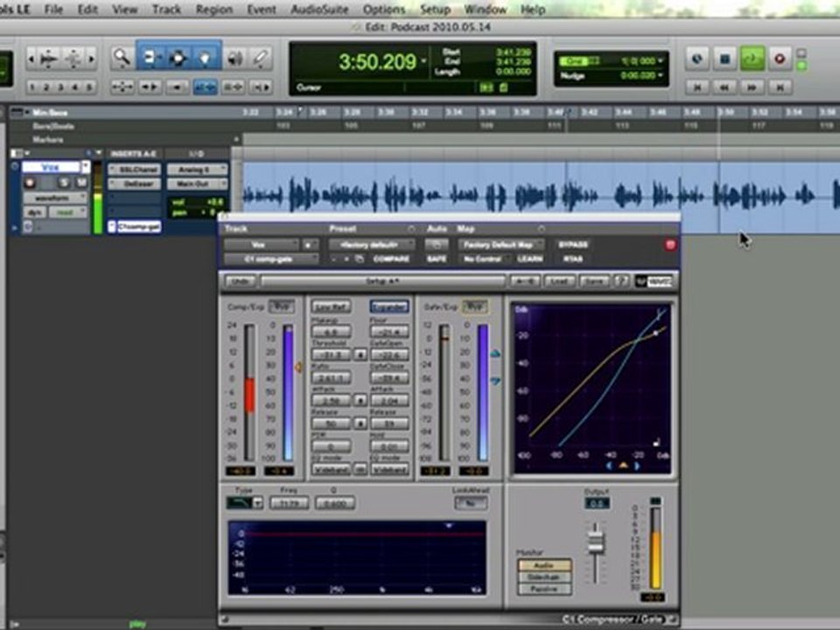Toggle Link Timeline and Edit Selection
The image size is (840, 630).
coord(205,87)
